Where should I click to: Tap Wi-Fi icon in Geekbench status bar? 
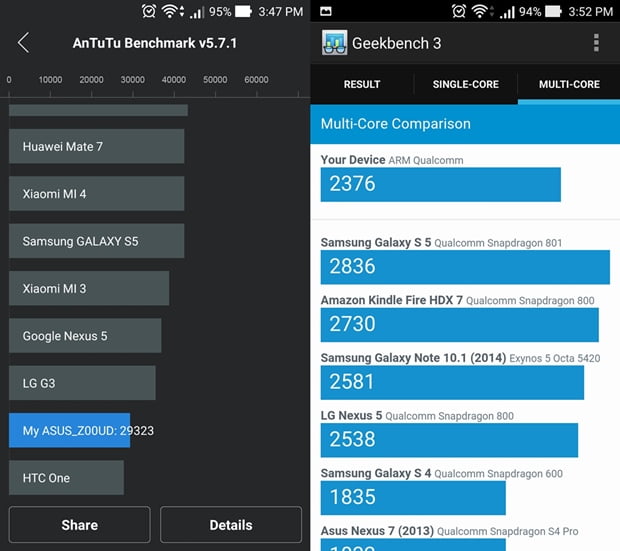pos(482,11)
